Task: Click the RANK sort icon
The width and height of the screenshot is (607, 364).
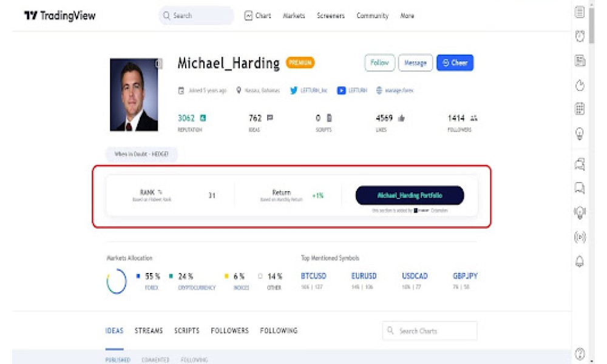Action: click(160, 192)
